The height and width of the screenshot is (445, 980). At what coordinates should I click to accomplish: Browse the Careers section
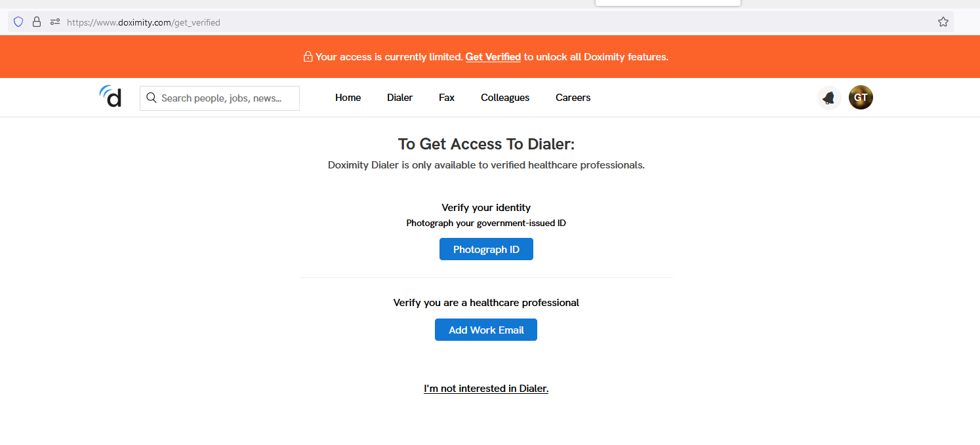click(x=572, y=97)
